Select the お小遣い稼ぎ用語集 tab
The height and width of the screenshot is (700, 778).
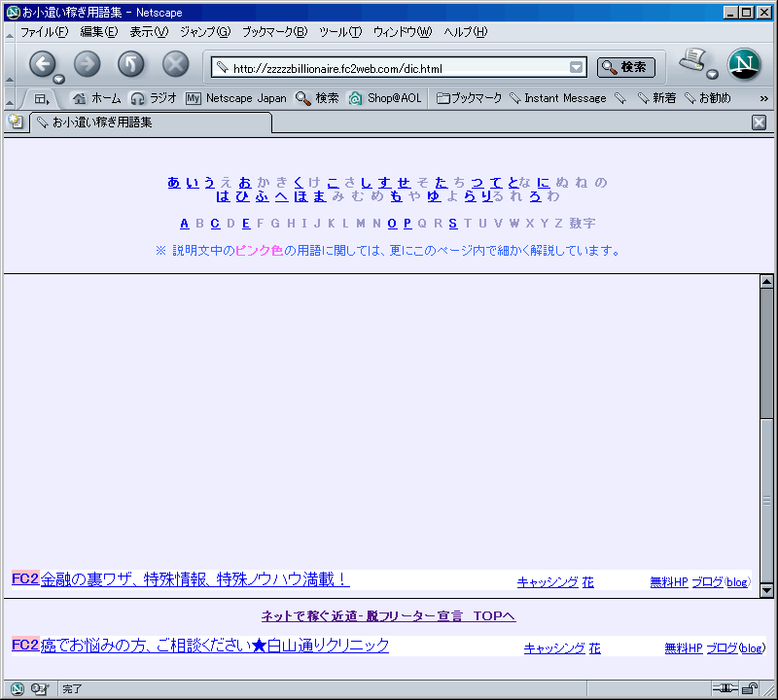pyautogui.click(x=152, y=122)
